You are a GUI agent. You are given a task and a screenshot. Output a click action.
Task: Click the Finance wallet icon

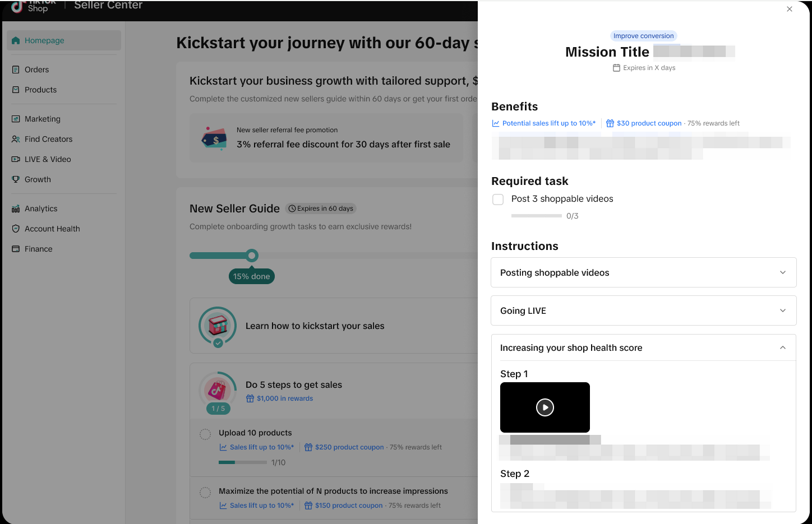tap(16, 249)
